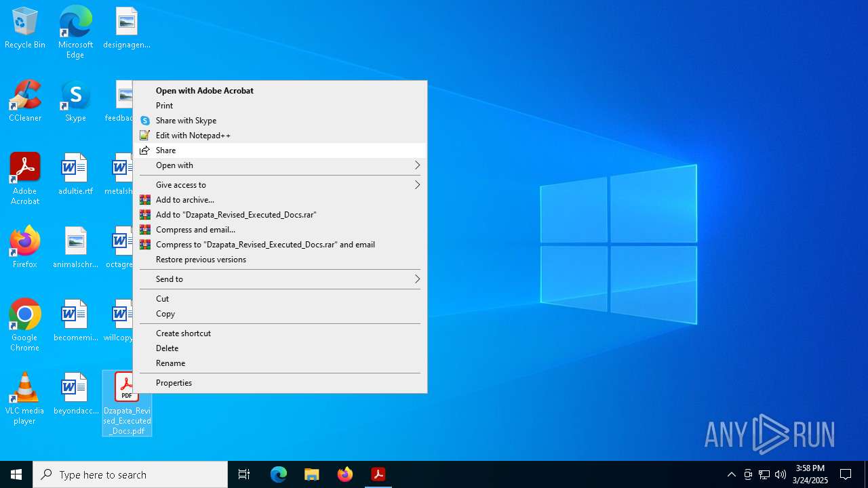868x488 pixels.
Task: Select the adultie.rtf document icon
Action: tap(75, 175)
